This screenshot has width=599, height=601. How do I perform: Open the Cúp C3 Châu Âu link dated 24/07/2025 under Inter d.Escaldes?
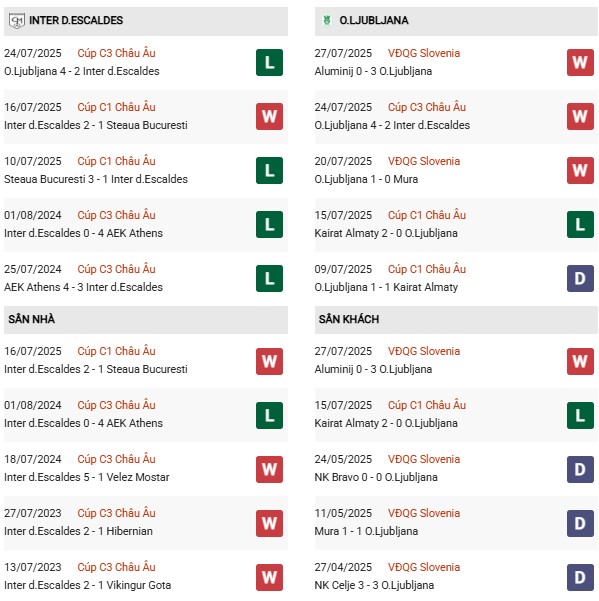click(116, 53)
